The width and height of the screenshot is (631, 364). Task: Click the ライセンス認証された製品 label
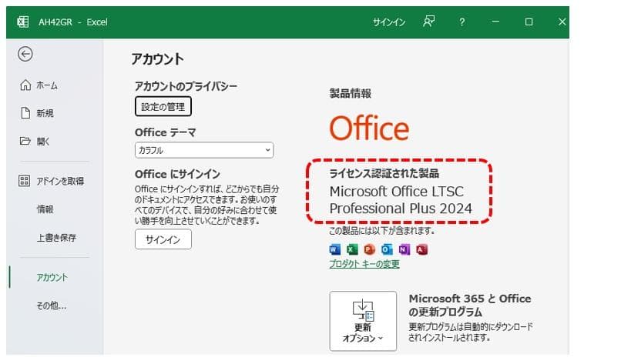(384, 173)
